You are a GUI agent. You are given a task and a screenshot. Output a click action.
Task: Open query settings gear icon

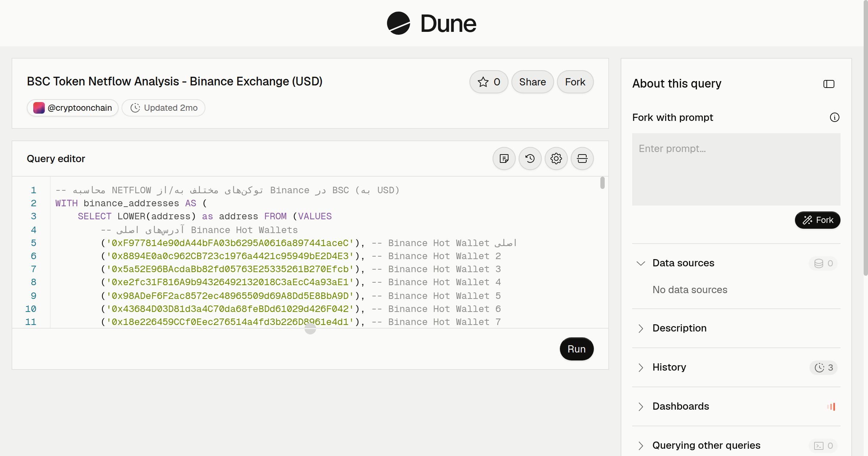coord(556,159)
